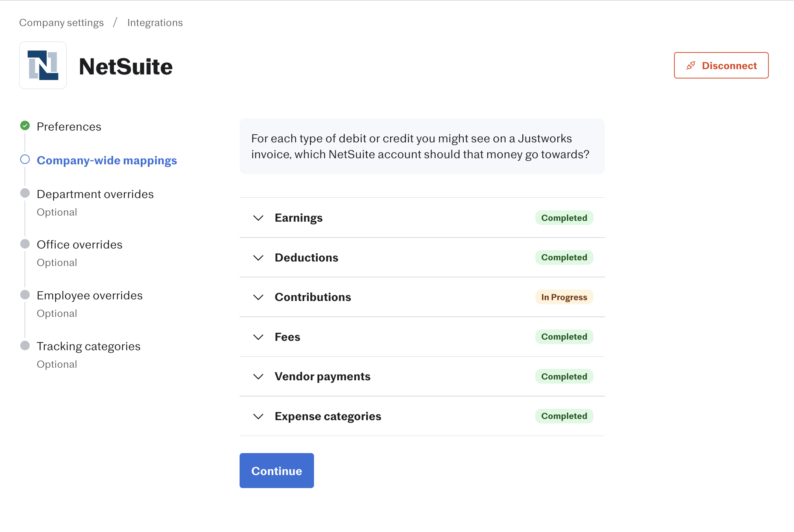Open the Preferences step

[69, 126]
